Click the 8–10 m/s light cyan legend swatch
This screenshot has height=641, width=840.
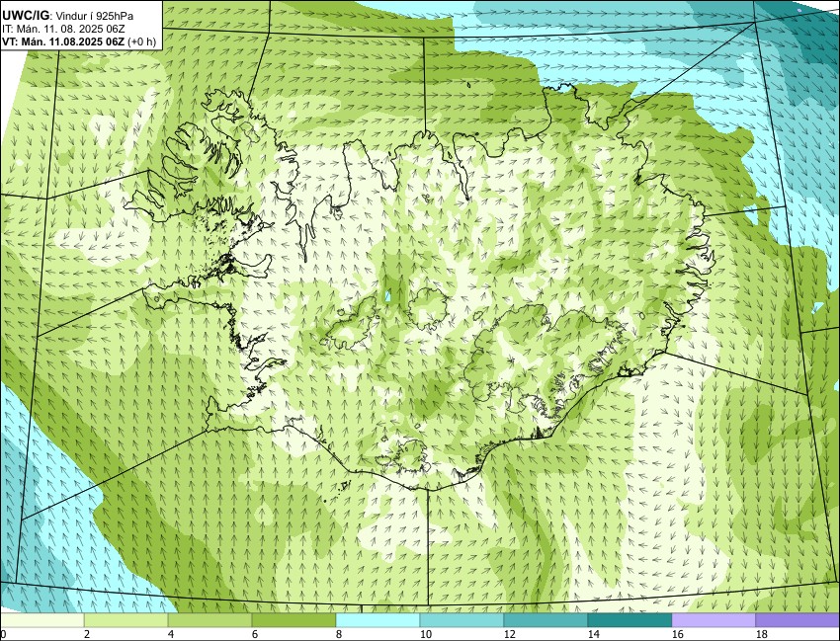[378, 620]
